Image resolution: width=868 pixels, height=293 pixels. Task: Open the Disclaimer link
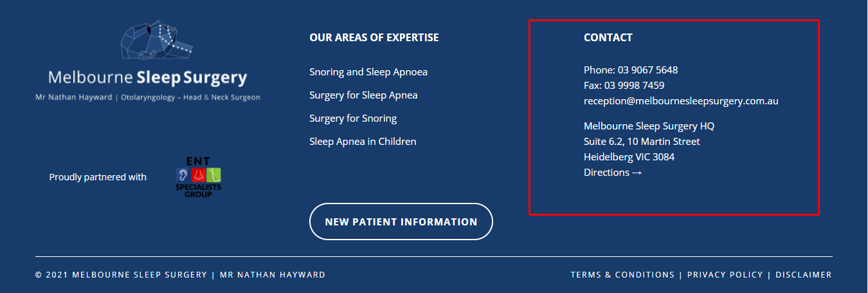pos(804,275)
